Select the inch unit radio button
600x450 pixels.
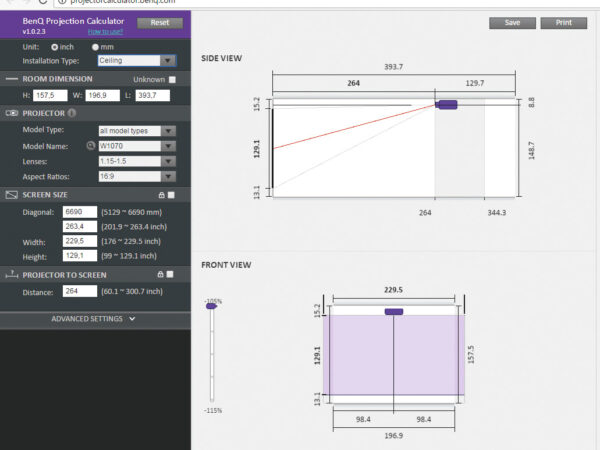[x=54, y=46]
